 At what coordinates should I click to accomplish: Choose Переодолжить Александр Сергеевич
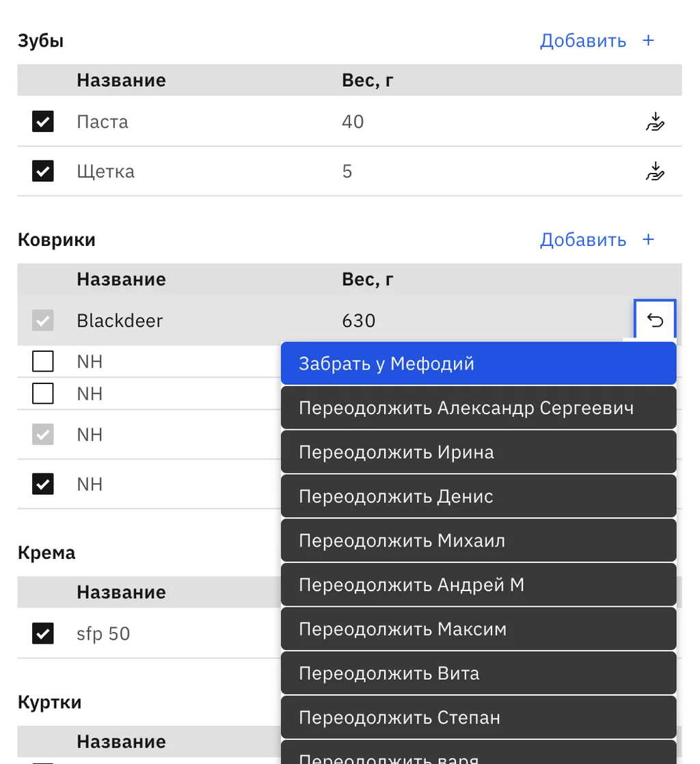(478, 408)
